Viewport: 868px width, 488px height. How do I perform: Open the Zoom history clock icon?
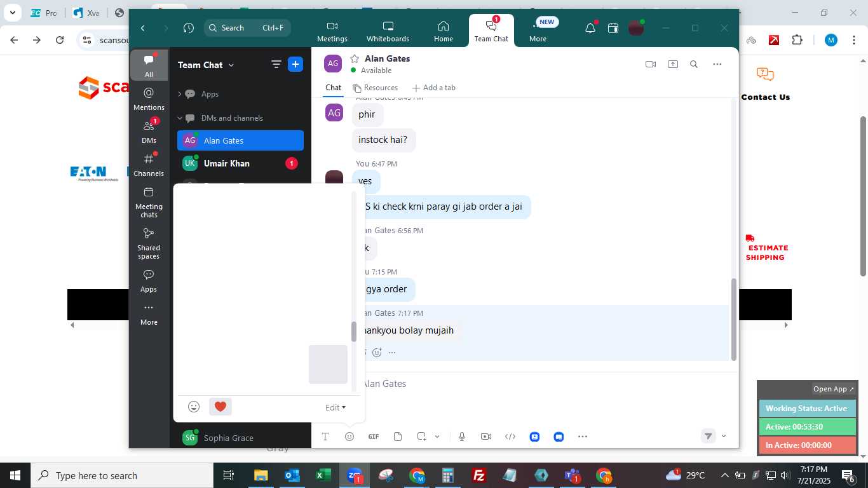coord(189,28)
